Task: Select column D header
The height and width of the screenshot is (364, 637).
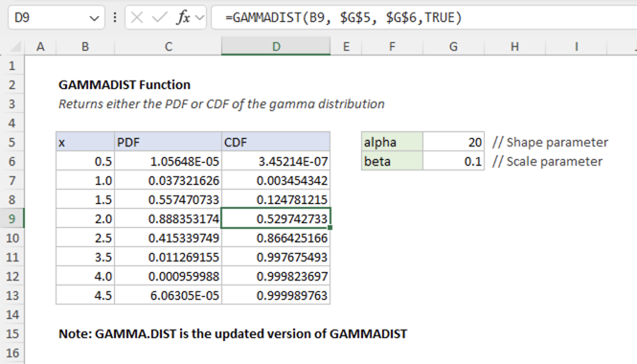Action: [x=276, y=46]
